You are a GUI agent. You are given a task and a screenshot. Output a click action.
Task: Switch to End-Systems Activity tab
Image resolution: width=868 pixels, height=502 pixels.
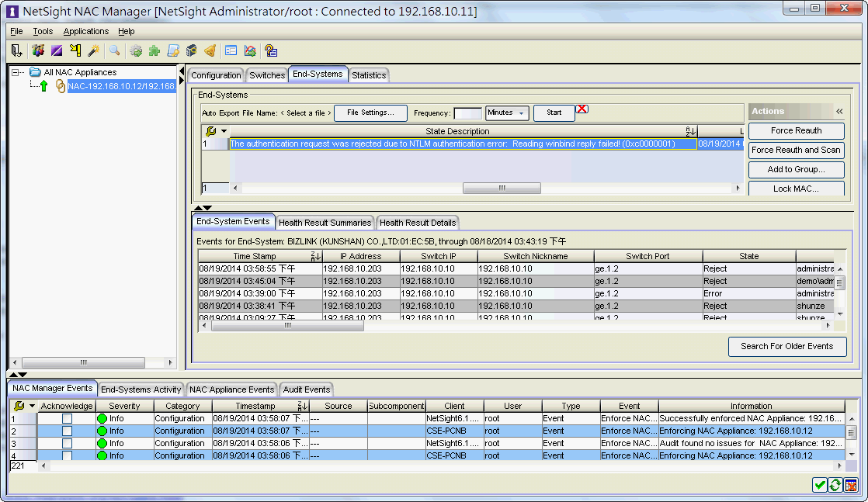(x=141, y=389)
